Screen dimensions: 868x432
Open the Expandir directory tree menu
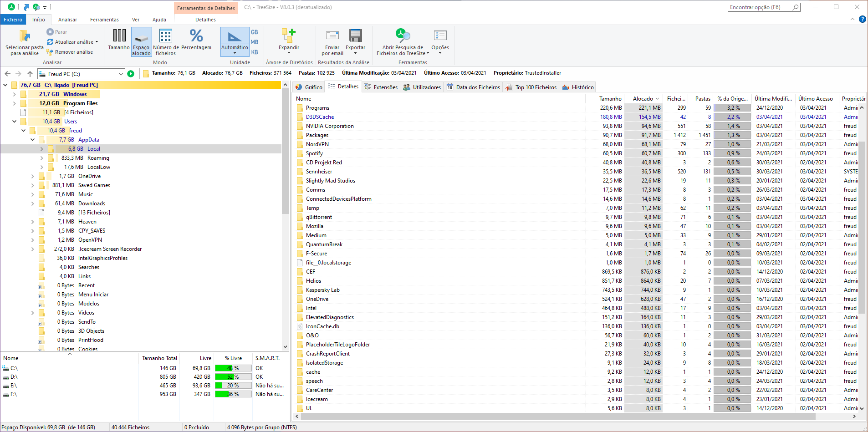(x=289, y=42)
